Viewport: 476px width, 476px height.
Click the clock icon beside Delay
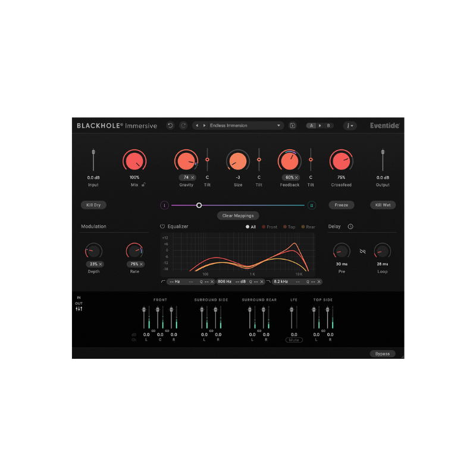coord(350,227)
